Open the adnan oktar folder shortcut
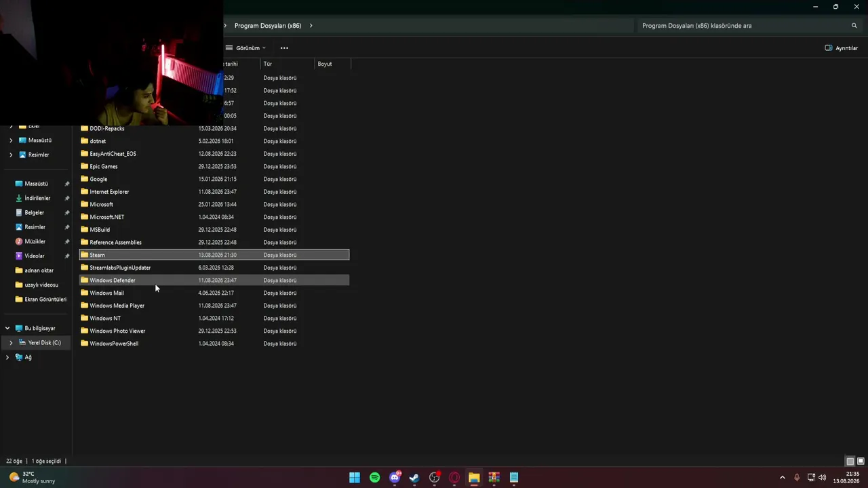868x488 pixels. [39, 270]
